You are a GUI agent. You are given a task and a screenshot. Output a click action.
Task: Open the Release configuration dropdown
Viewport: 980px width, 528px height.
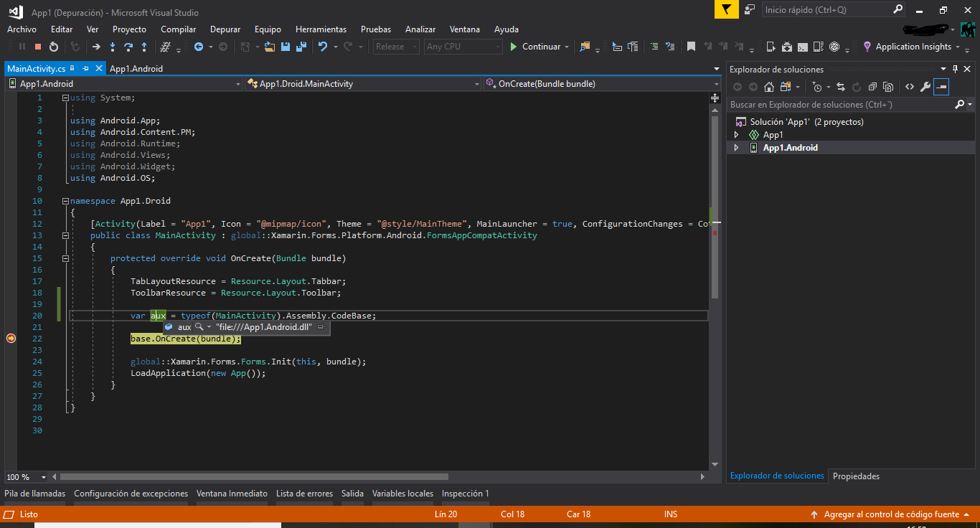pyautogui.click(x=397, y=47)
